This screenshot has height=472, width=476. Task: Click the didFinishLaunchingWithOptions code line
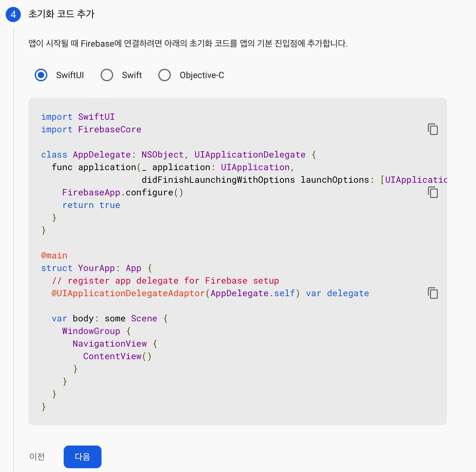pos(294,180)
